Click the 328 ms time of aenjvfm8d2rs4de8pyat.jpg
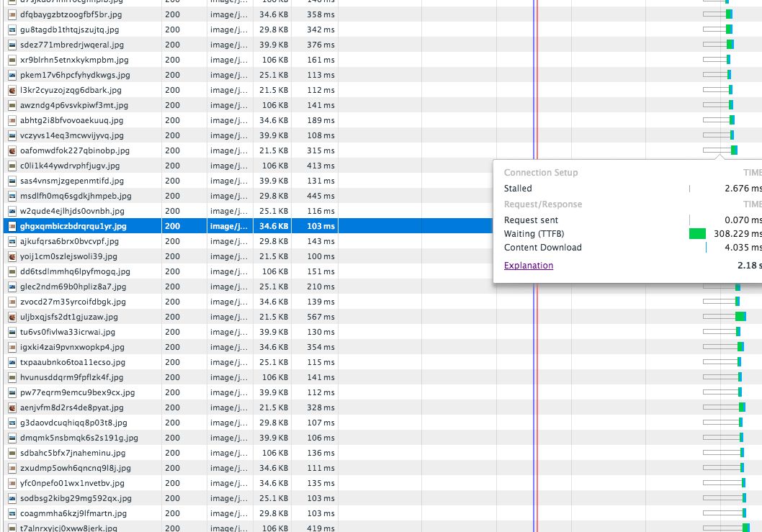Image resolution: width=762 pixels, height=532 pixels. coord(321,407)
